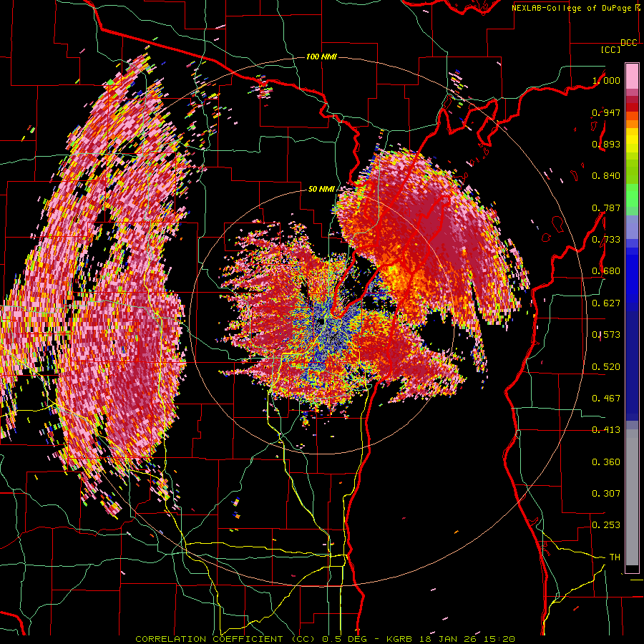This screenshot has width=644, height=644.
Task: Select the 0.573 scale value
Action: (x=606, y=335)
